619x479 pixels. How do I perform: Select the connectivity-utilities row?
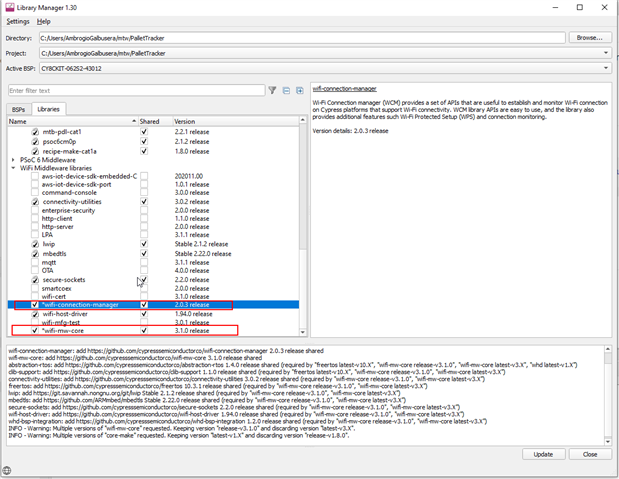point(153,202)
